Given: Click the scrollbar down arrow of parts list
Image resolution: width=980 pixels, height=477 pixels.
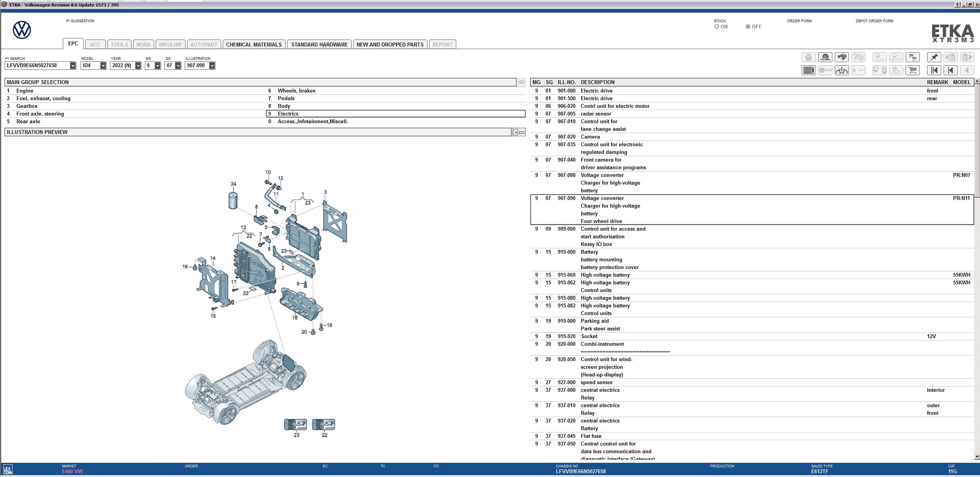Looking at the screenshot, I should coord(977,457).
